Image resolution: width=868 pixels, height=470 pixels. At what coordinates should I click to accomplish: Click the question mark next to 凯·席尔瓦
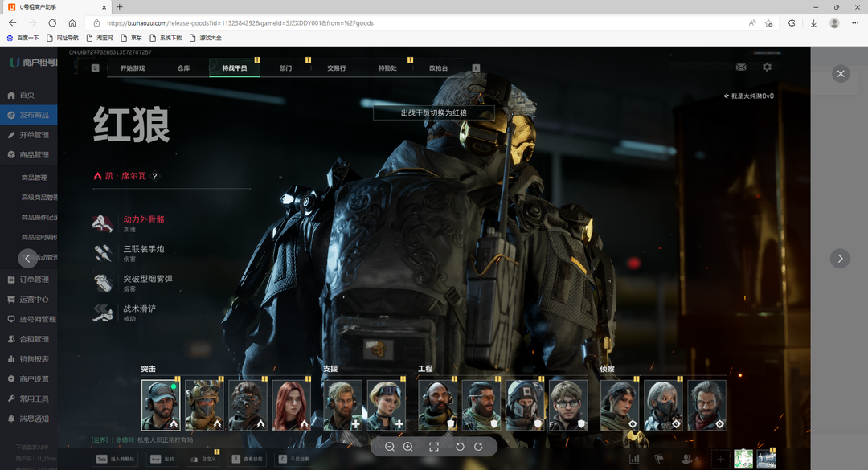coord(155,176)
